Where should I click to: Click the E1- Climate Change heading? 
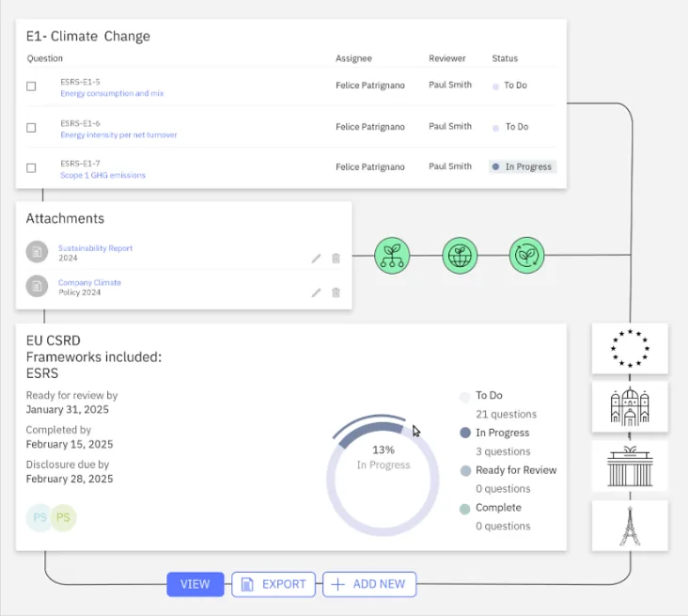pos(88,37)
